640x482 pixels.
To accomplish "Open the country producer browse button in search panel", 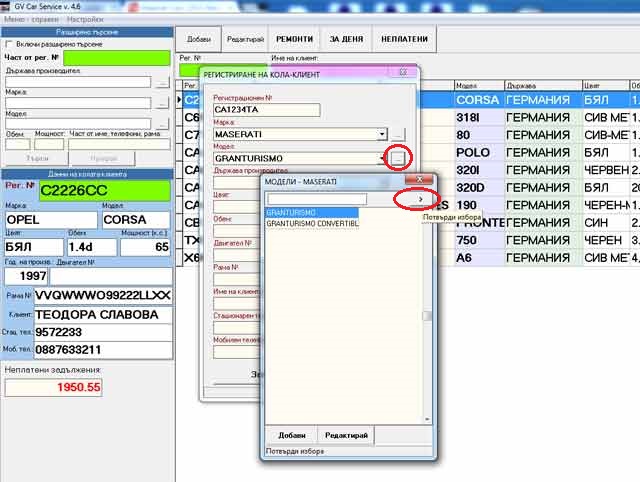I will click(162, 82).
